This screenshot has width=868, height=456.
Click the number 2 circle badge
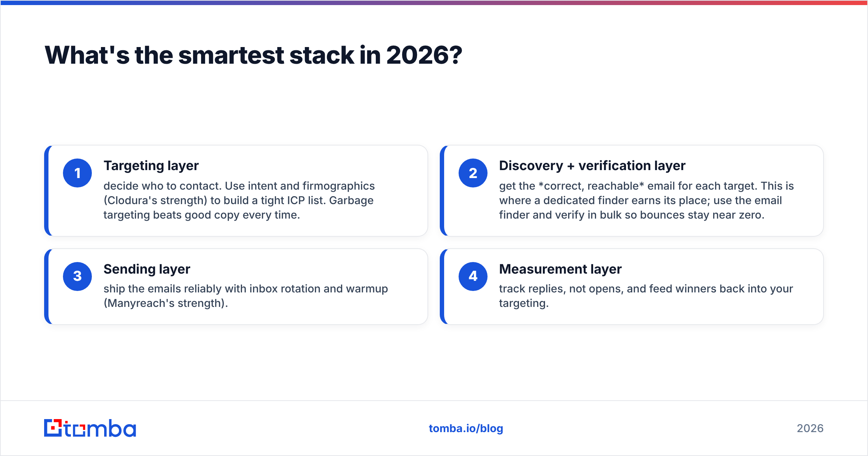coord(473,173)
